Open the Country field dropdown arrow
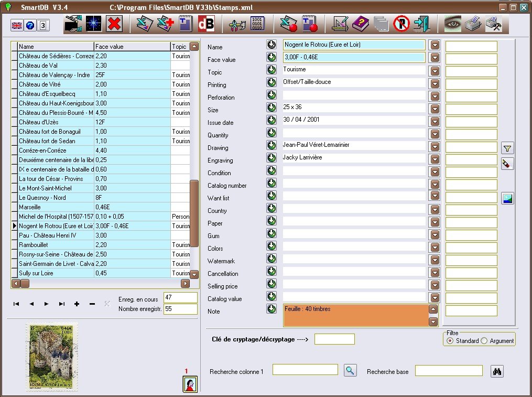Viewport: 532px width, 397px height. point(435,208)
